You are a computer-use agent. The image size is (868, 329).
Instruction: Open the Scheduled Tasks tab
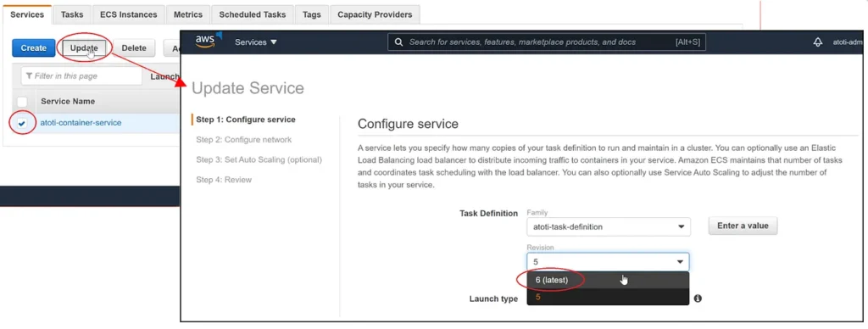click(253, 15)
